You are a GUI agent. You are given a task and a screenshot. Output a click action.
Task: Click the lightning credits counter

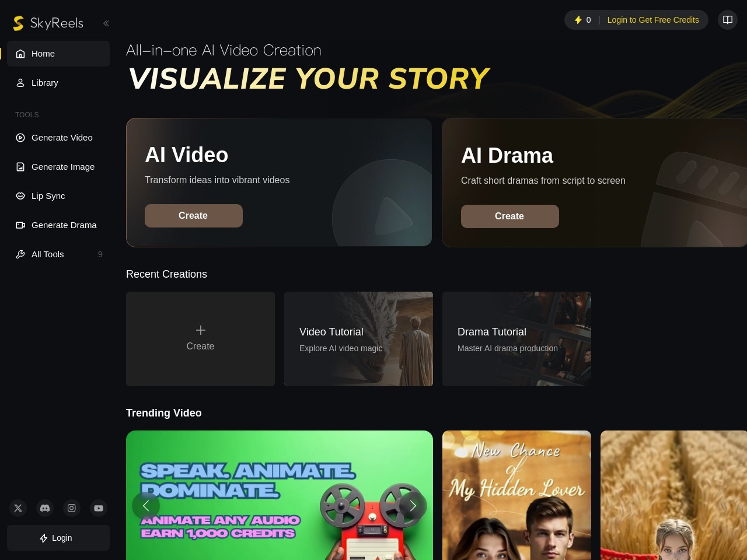click(x=582, y=20)
